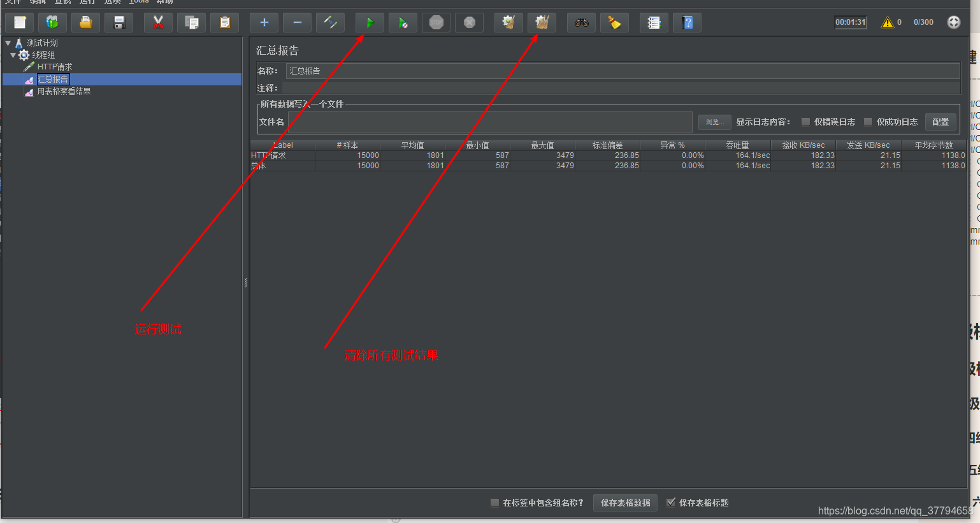Open the Templates icon in the toolbar
This screenshot has width=980, height=523.
pos(53,23)
